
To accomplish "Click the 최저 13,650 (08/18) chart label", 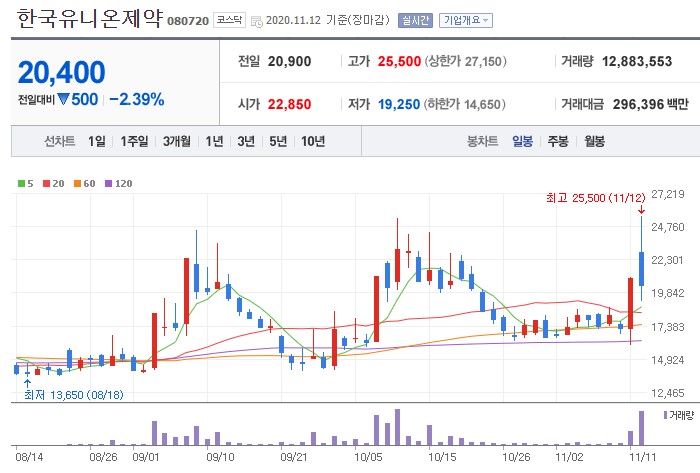I will 74,395.
